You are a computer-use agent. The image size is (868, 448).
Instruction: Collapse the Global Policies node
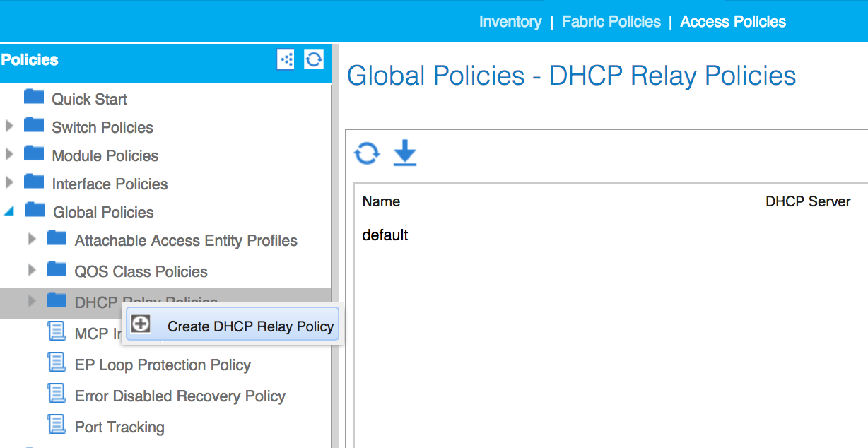(x=10, y=211)
